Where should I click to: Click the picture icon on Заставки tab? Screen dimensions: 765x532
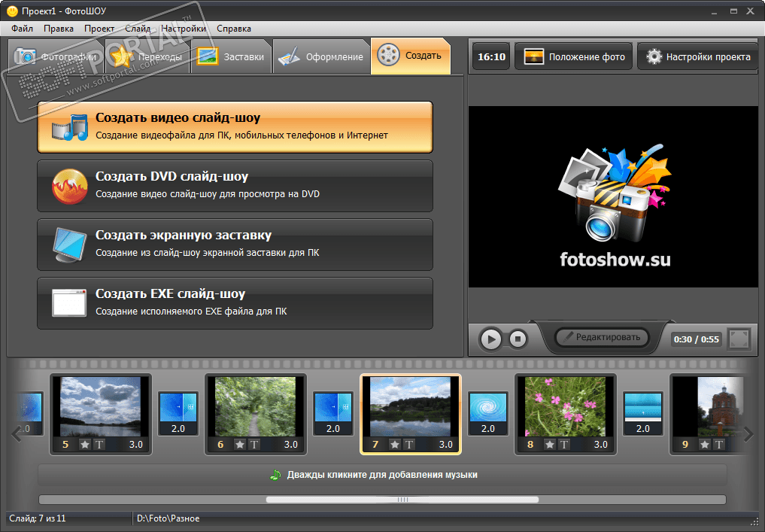coord(208,56)
